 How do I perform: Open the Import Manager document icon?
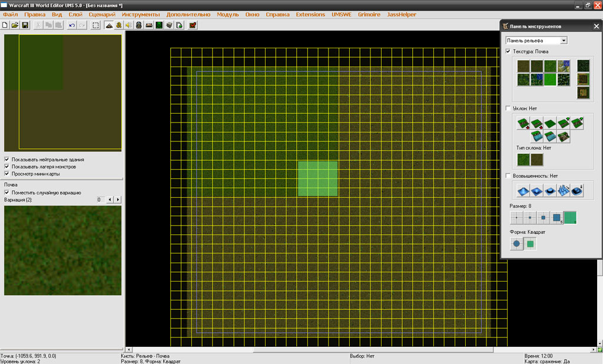coord(179,25)
